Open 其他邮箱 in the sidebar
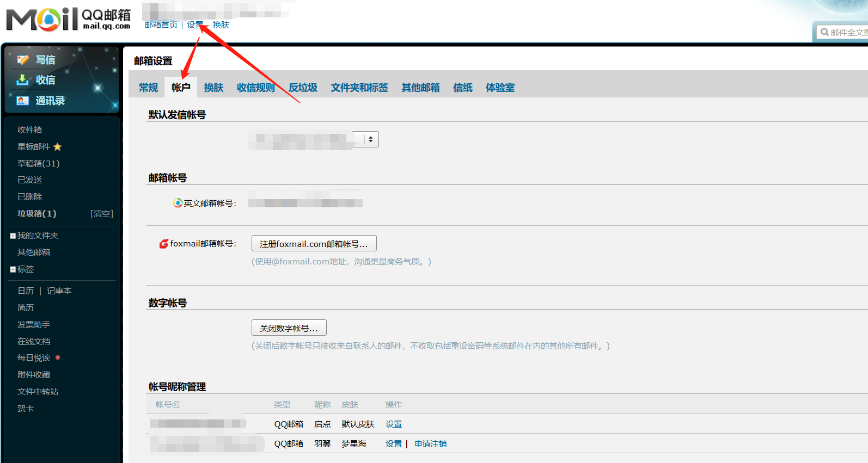 34,252
